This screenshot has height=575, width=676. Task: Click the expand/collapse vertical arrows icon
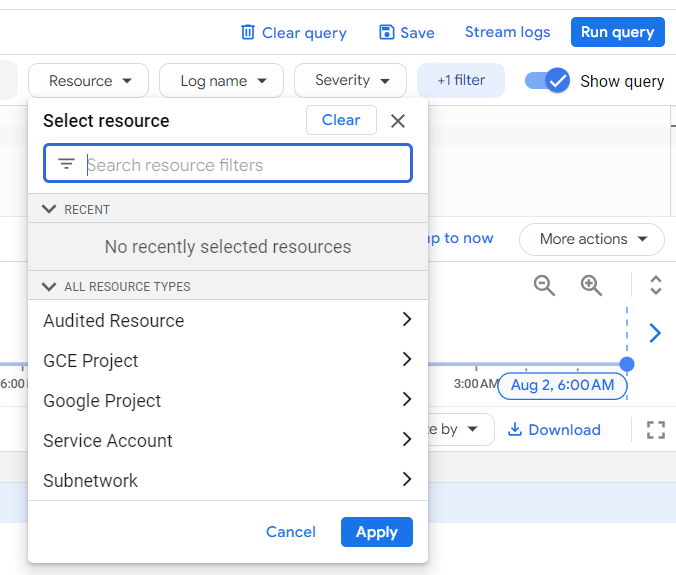click(x=656, y=286)
